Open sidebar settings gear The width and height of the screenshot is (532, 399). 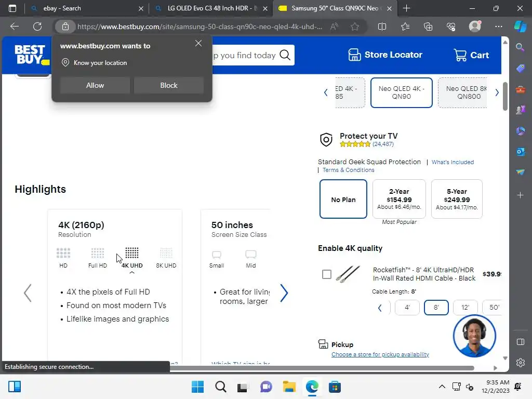pos(520,363)
